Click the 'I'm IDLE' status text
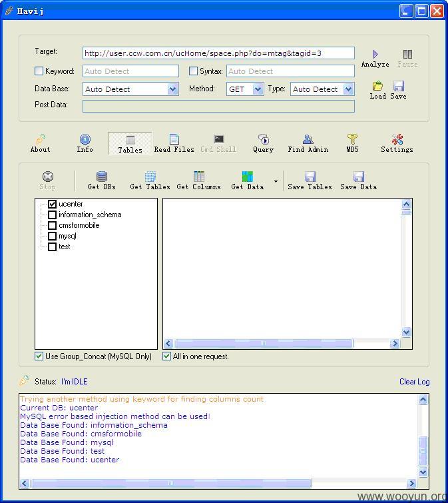This screenshot has width=448, height=503. [x=75, y=382]
